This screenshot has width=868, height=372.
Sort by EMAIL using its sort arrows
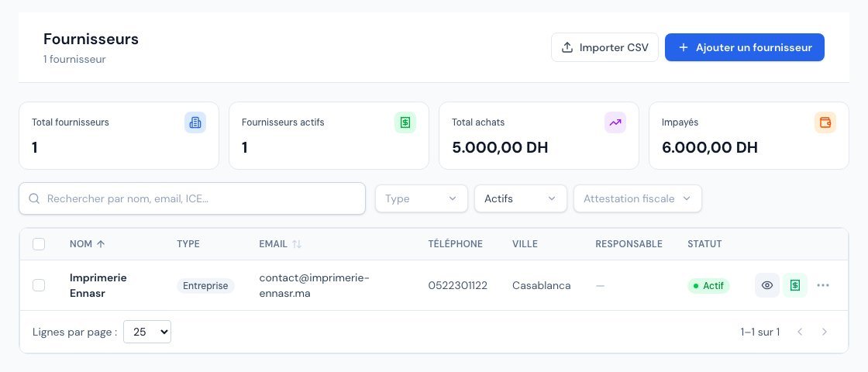click(x=297, y=244)
